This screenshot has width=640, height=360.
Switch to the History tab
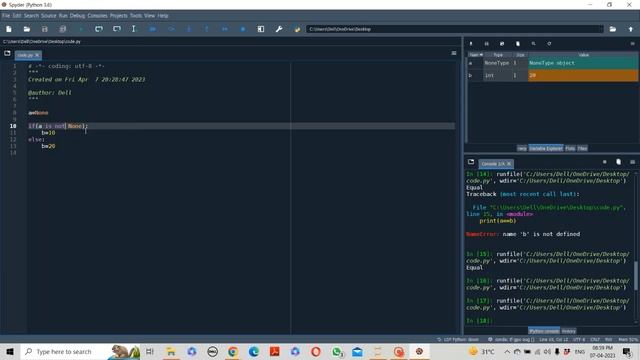[569, 331]
